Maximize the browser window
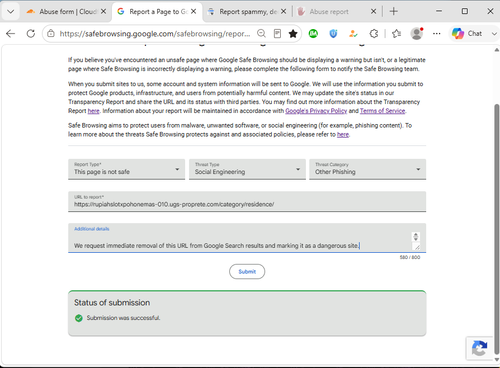 coord(465,11)
